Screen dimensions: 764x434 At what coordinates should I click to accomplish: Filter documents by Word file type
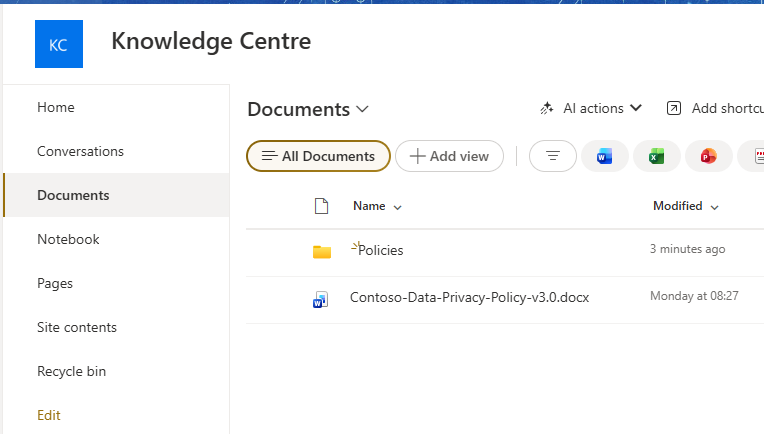(604, 156)
